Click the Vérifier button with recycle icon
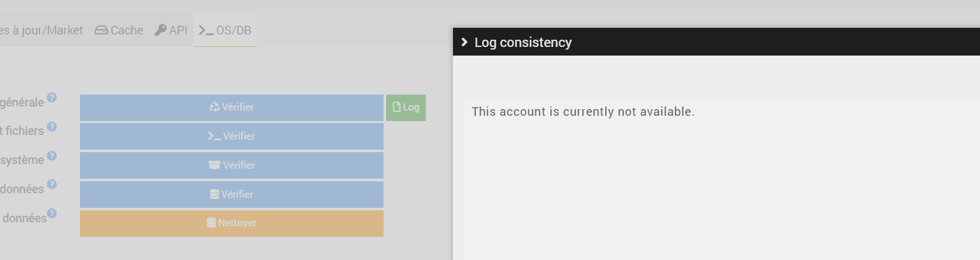 (231, 107)
